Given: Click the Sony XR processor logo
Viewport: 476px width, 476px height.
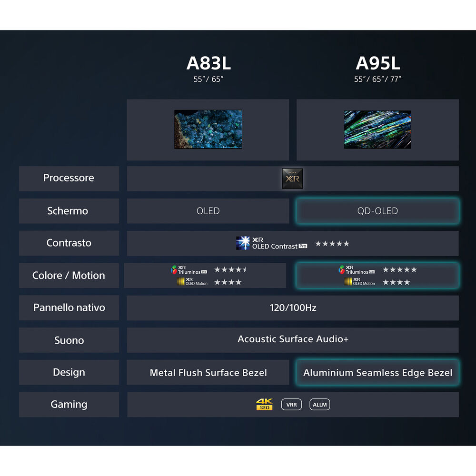Looking at the screenshot, I should [292, 178].
